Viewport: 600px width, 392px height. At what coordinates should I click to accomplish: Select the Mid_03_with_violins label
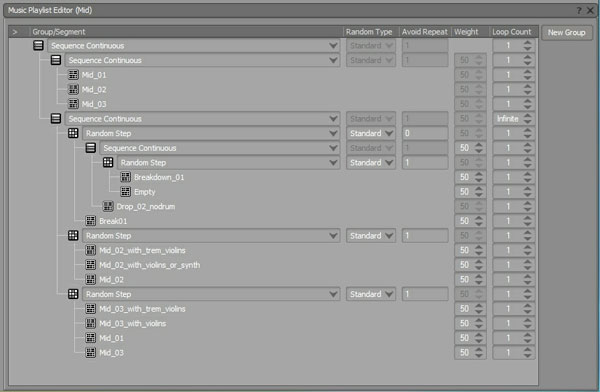(133, 323)
